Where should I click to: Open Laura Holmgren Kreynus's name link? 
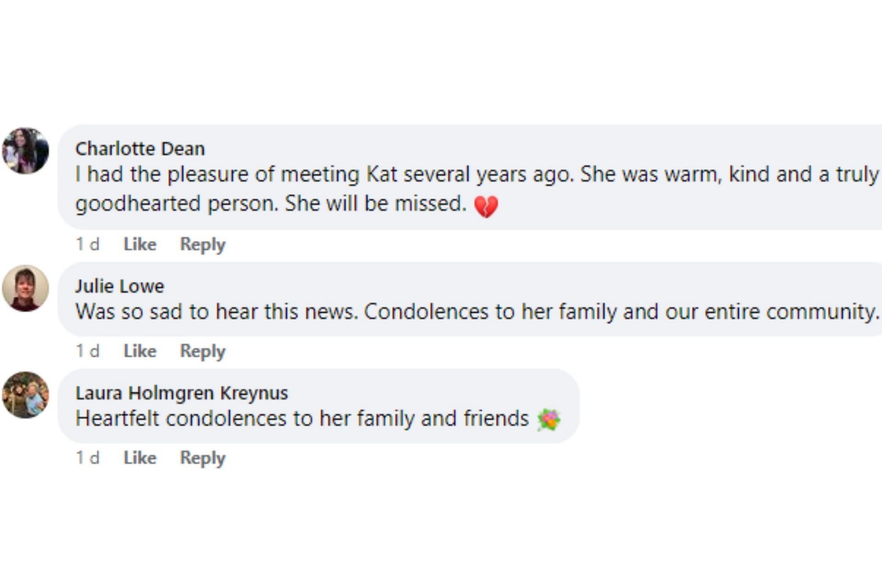click(181, 393)
